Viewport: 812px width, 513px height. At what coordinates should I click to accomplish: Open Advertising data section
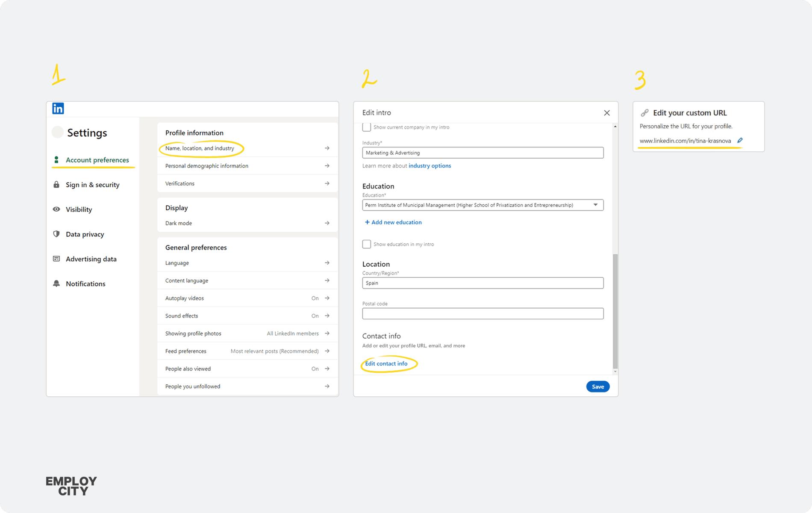pyautogui.click(x=91, y=259)
